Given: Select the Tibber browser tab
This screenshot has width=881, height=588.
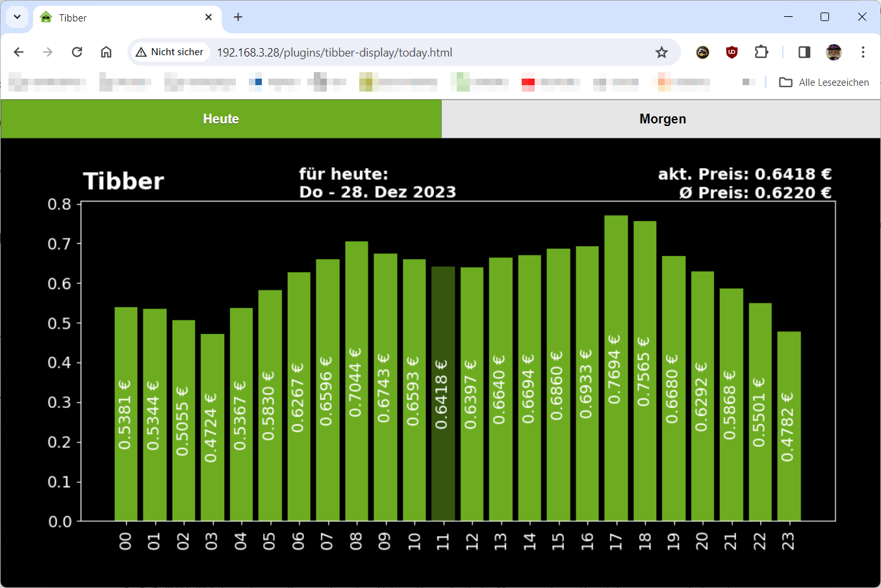Looking at the screenshot, I should [127, 18].
